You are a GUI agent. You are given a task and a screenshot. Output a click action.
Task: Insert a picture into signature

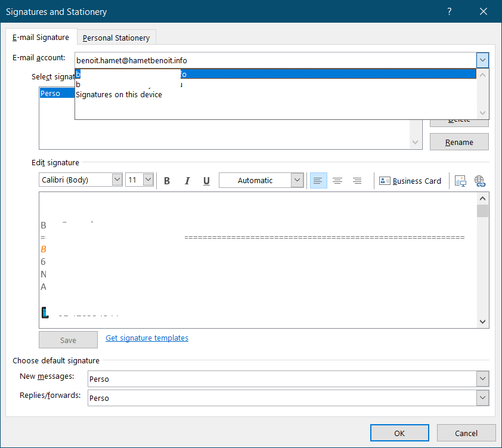(460, 181)
